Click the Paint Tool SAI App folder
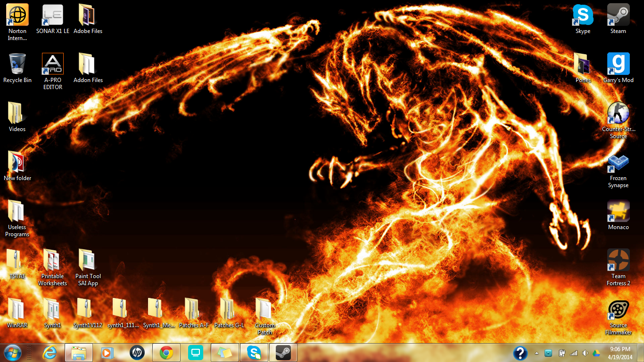 (88, 261)
